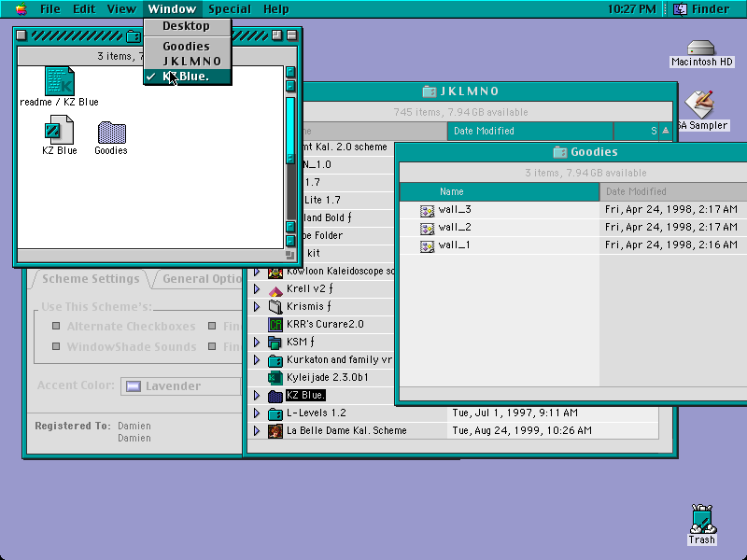Expand the La Belle Dame disclosure triangle

pyautogui.click(x=257, y=431)
